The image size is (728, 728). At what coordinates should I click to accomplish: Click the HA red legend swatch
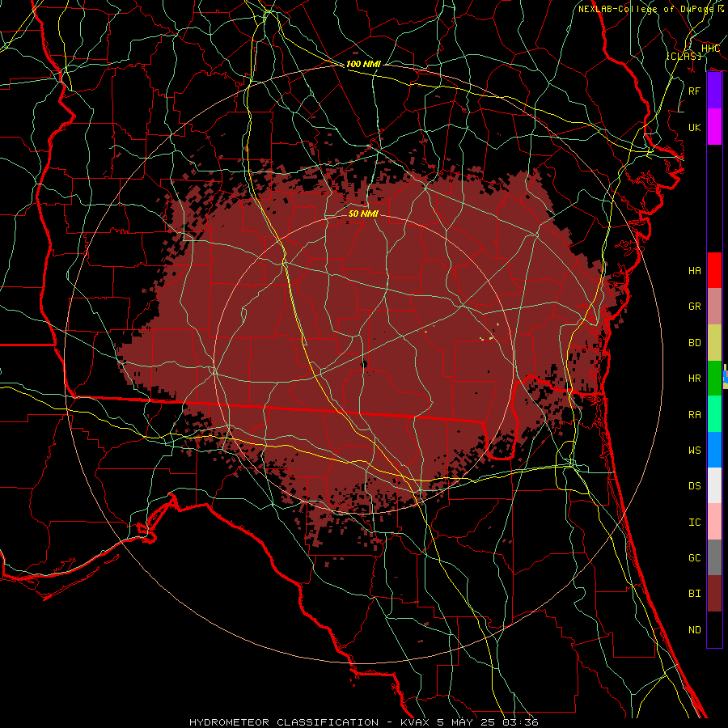click(714, 270)
